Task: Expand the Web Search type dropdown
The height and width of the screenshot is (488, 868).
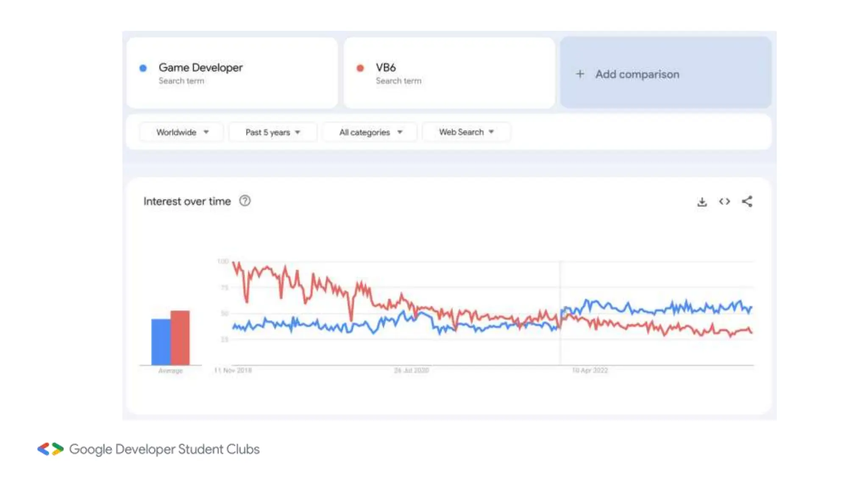Action: click(x=466, y=132)
